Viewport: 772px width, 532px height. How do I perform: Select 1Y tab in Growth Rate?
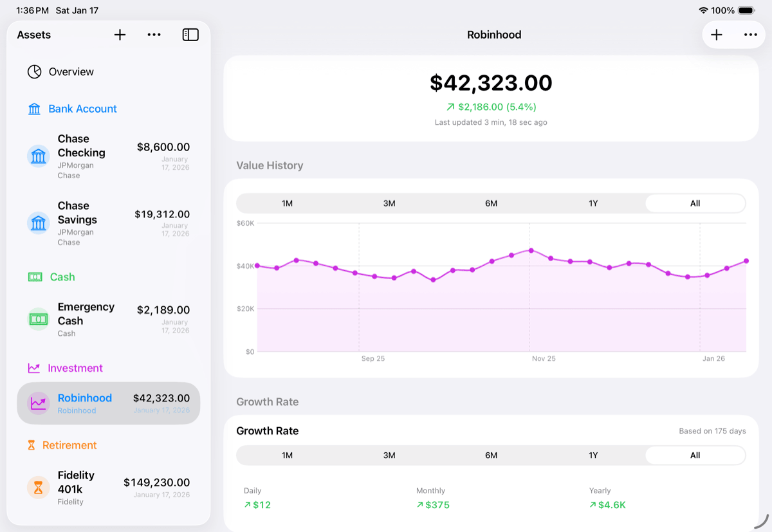tap(593, 455)
